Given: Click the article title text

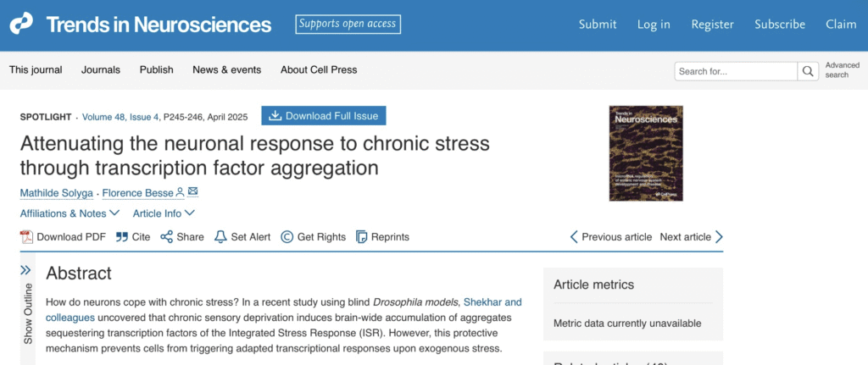Looking at the screenshot, I should click(x=255, y=156).
